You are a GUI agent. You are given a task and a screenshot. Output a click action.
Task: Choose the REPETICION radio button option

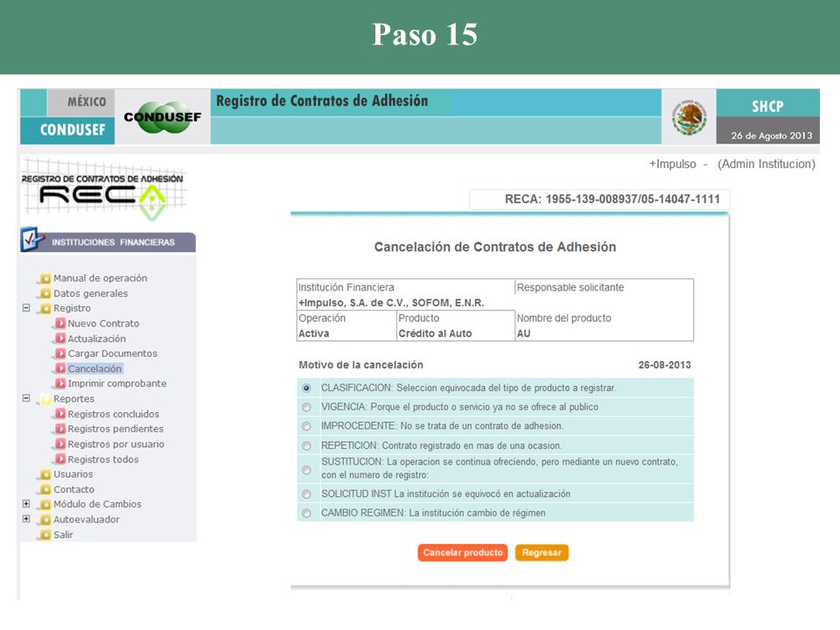click(306, 445)
